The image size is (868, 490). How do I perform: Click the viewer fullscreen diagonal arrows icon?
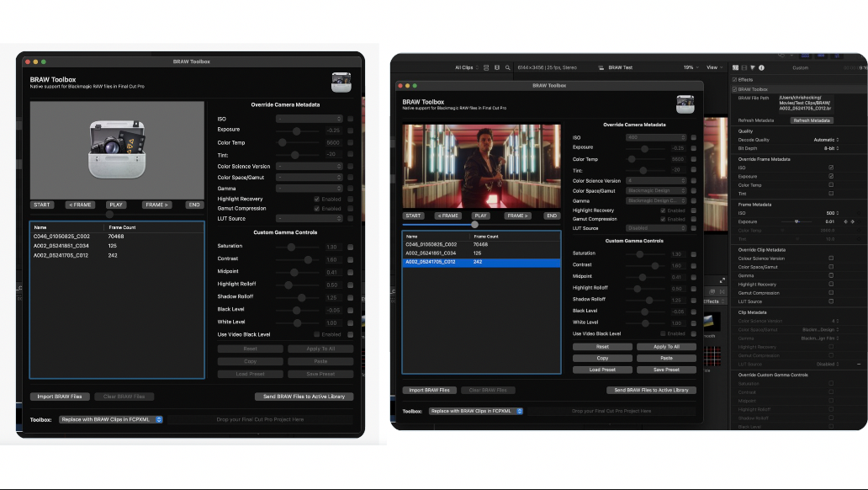(722, 280)
